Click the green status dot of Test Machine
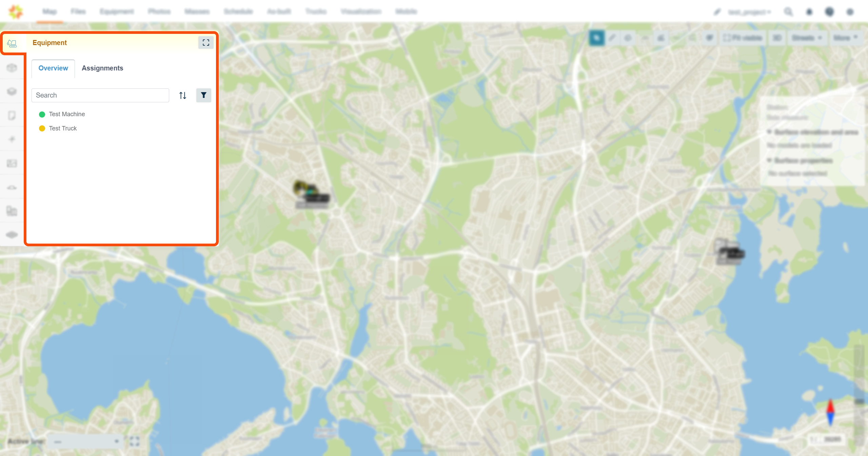The height and width of the screenshot is (456, 868). click(x=42, y=115)
